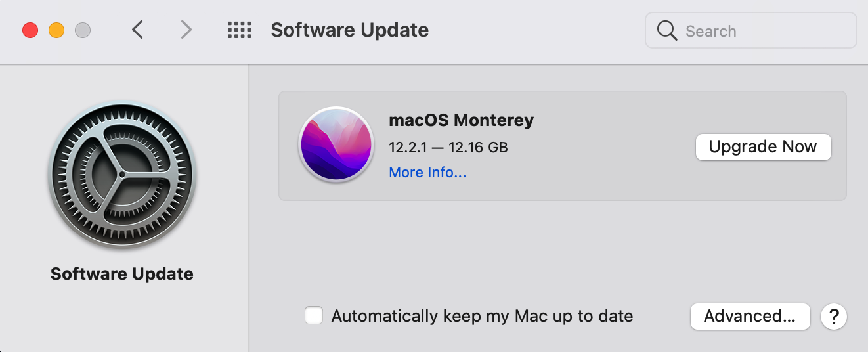Open the Advanced… options
This screenshot has height=352, width=868.
750,317
